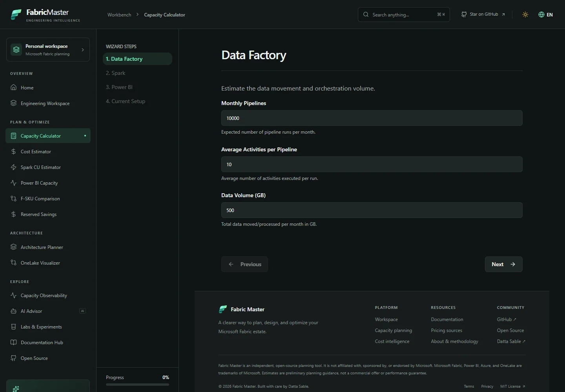This screenshot has width=565, height=392.
Task: Click the Architecture Planner layers icon
Action: click(x=14, y=247)
